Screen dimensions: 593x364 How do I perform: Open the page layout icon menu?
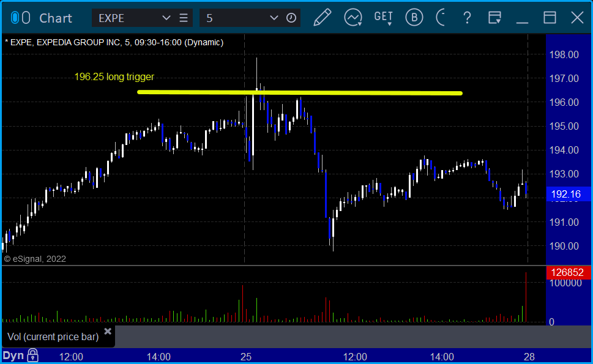point(494,18)
